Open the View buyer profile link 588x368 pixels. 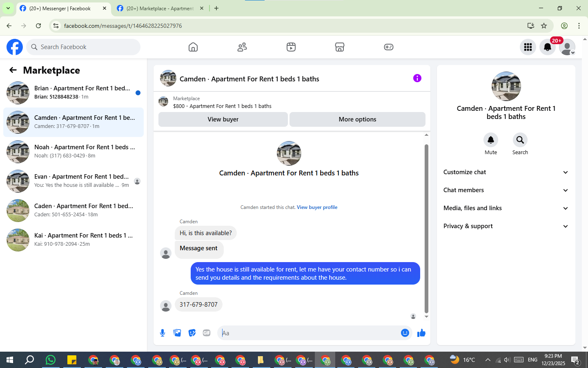(x=317, y=207)
